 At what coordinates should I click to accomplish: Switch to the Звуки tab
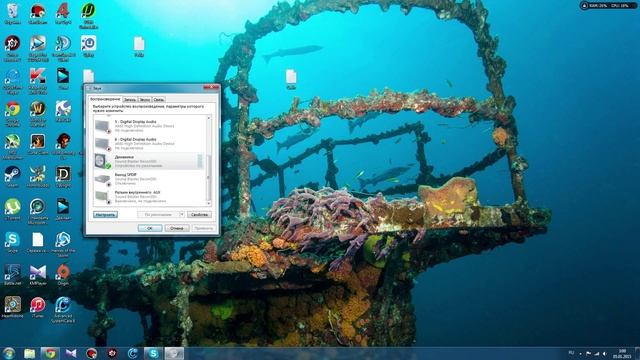click(x=144, y=100)
